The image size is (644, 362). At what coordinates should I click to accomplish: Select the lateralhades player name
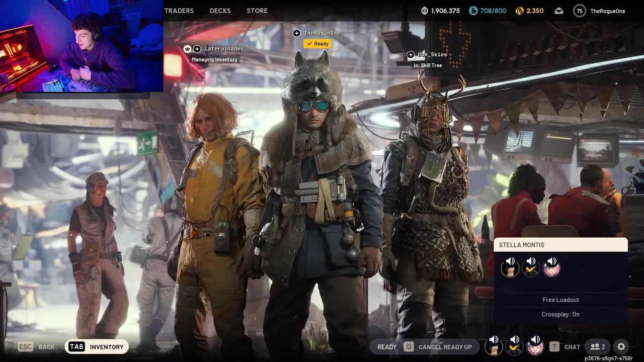[224, 49]
